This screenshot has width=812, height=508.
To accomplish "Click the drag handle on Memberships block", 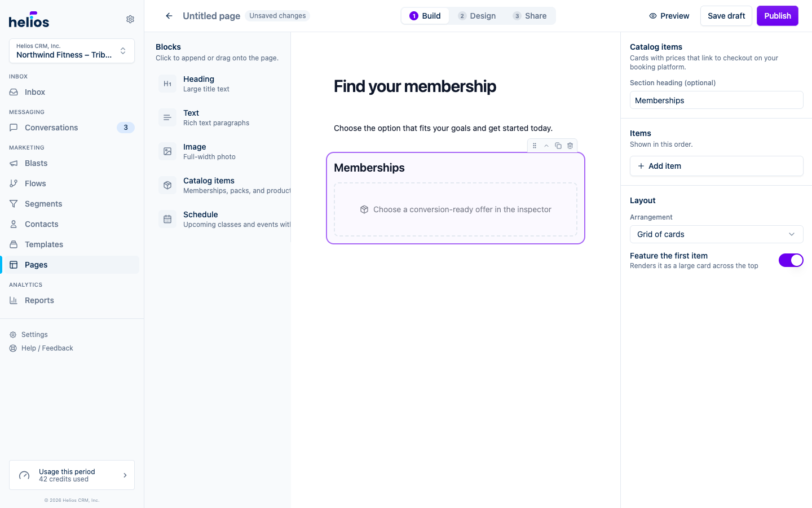I will [x=535, y=146].
